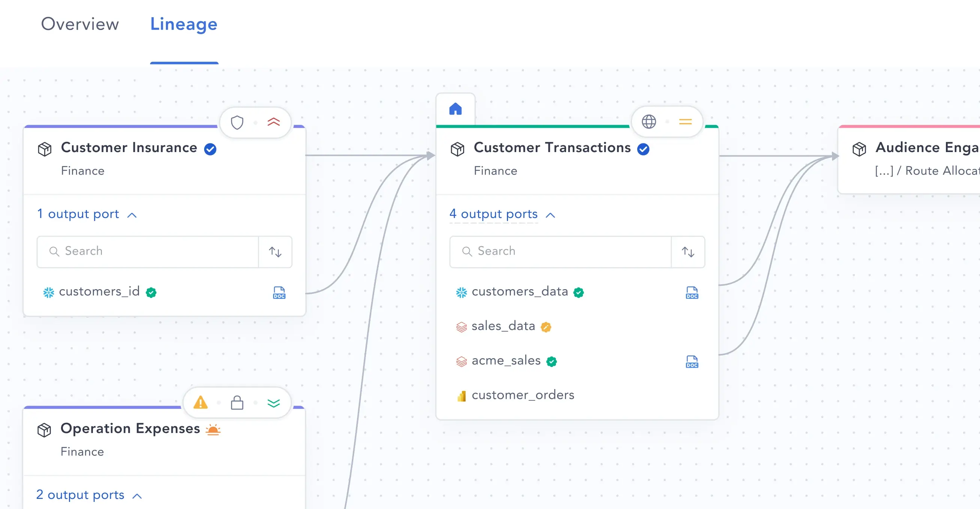Click the Finance label under Customer Transactions

pos(495,171)
